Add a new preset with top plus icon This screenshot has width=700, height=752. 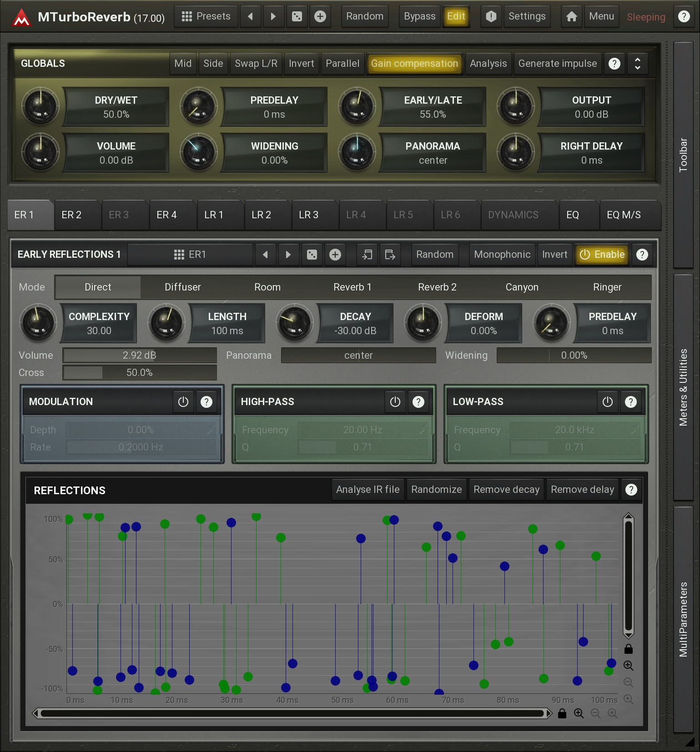point(320,17)
